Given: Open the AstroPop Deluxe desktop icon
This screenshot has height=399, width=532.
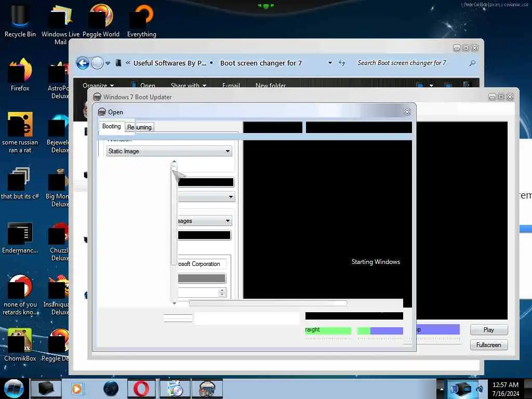Looking at the screenshot, I should tap(58, 79).
